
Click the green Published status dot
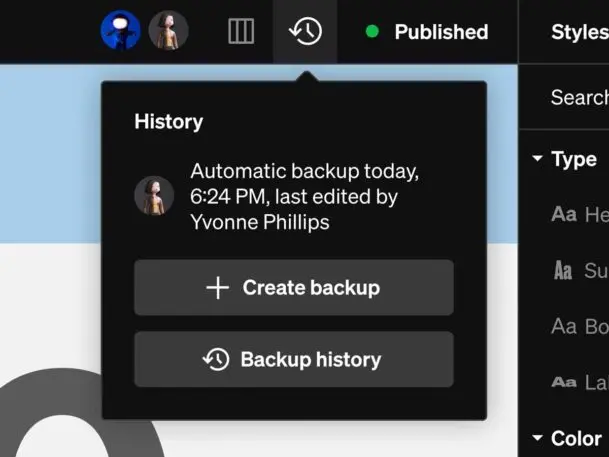coord(373,32)
